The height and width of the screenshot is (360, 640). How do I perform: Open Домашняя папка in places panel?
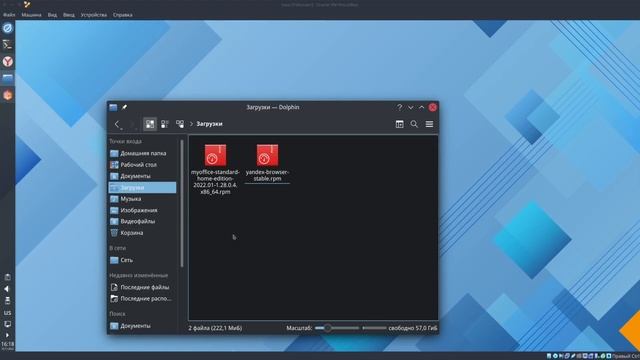point(142,153)
